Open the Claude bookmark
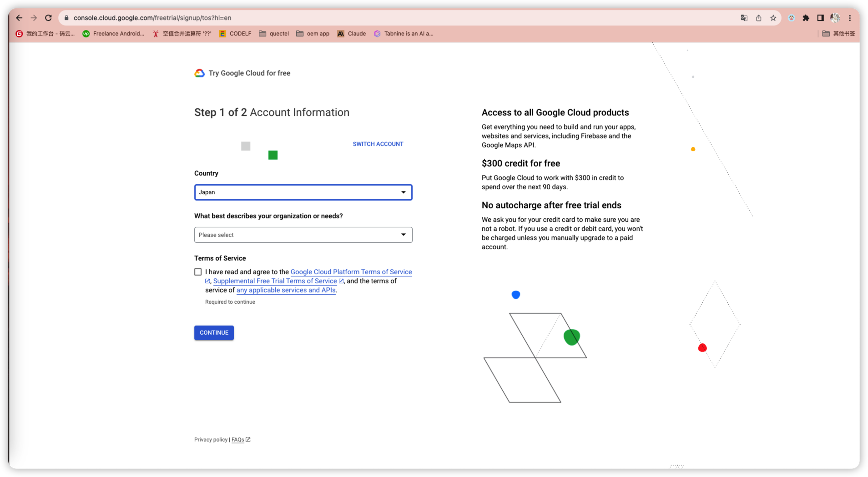This screenshot has height=477, width=868. tap(351, 34)
